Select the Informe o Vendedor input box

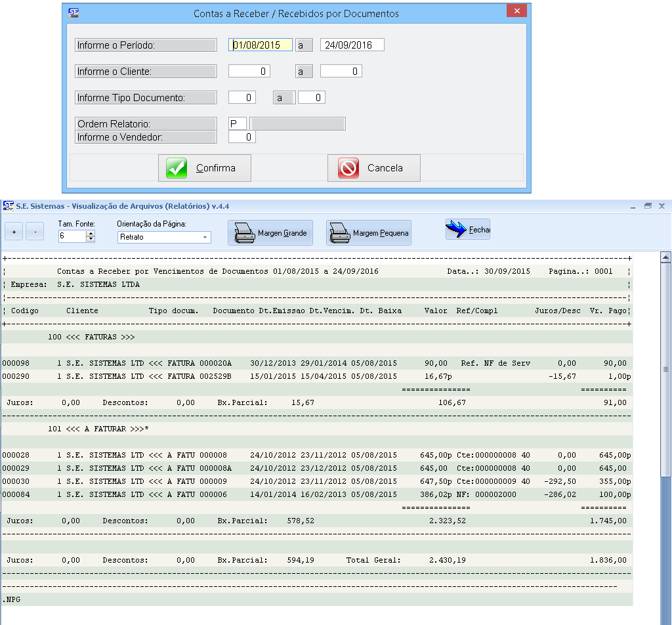(x=241, y=137)
